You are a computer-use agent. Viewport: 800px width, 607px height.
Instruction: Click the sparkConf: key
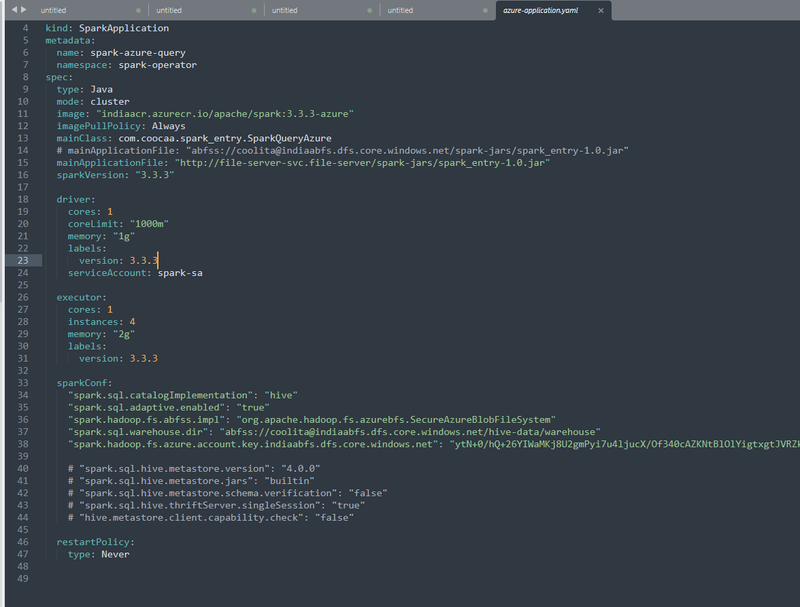(x=84, y=383)
